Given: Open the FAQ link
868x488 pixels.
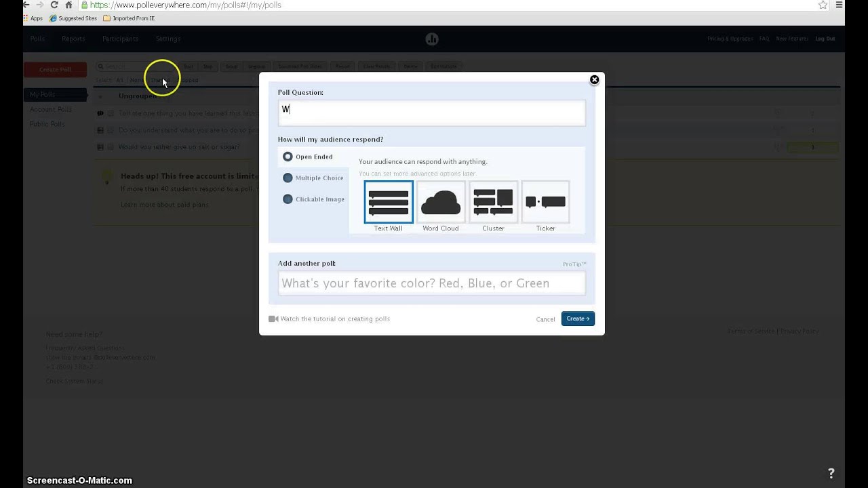Looking at the screenshot, I should tap(764, 39).
